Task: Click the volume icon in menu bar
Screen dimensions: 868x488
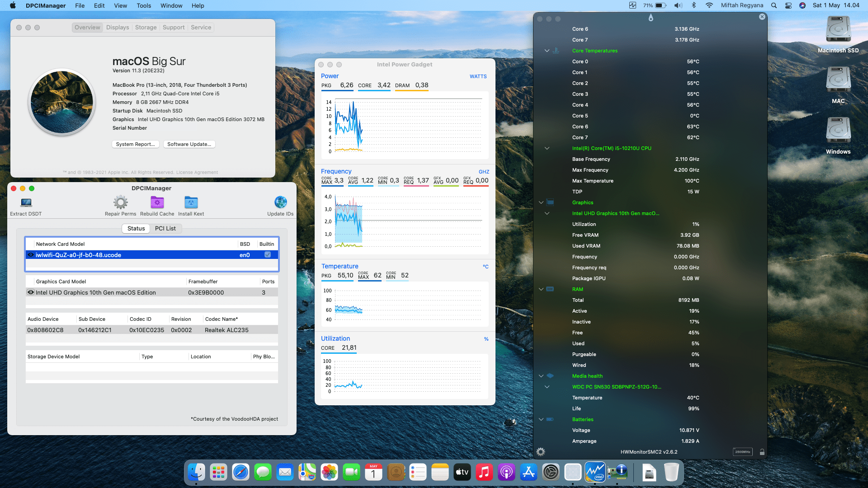Action: pos(678,5)
